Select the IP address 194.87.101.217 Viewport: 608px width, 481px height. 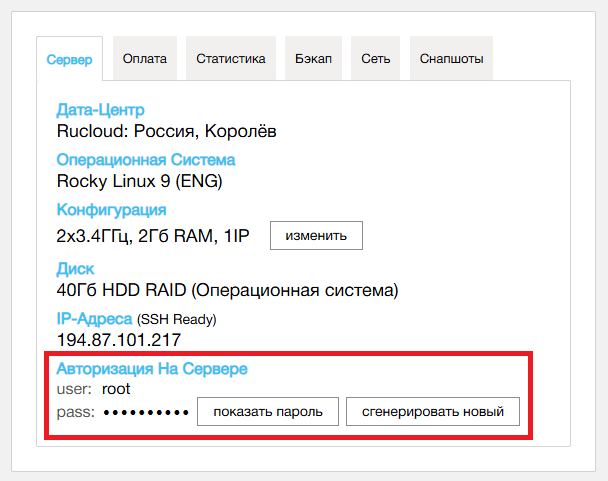tap(119, 340)
